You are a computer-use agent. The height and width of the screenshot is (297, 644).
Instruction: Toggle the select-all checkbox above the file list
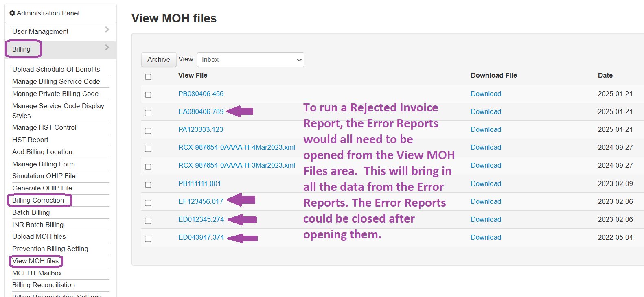[x=148, y=76]
